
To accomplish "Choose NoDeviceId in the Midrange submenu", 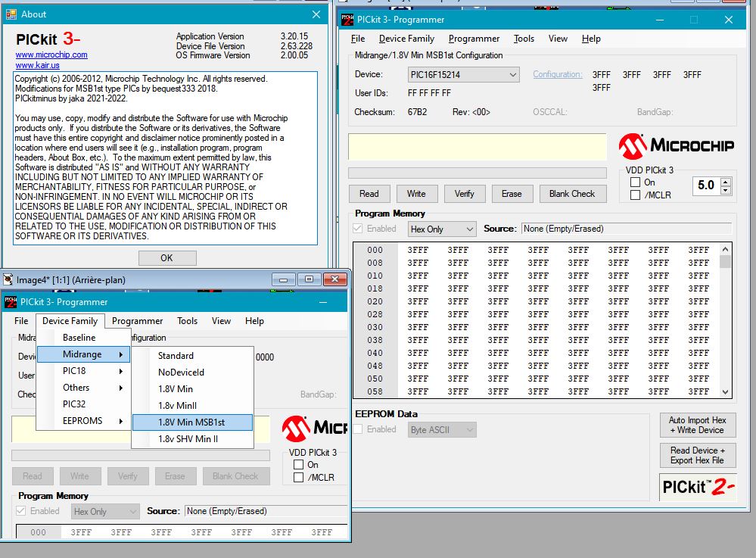I will (192, 373).
